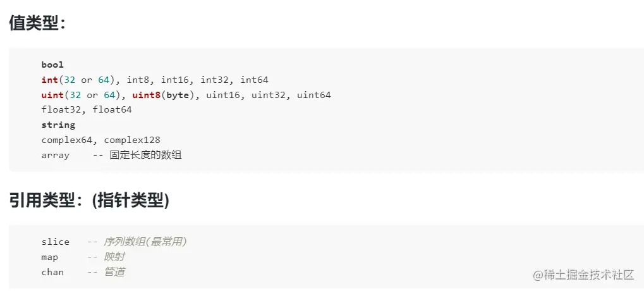This screenshot has width=644, height=291.
Task: Click the 引用类型 (指针类型) heading
Action: point(89,201)
